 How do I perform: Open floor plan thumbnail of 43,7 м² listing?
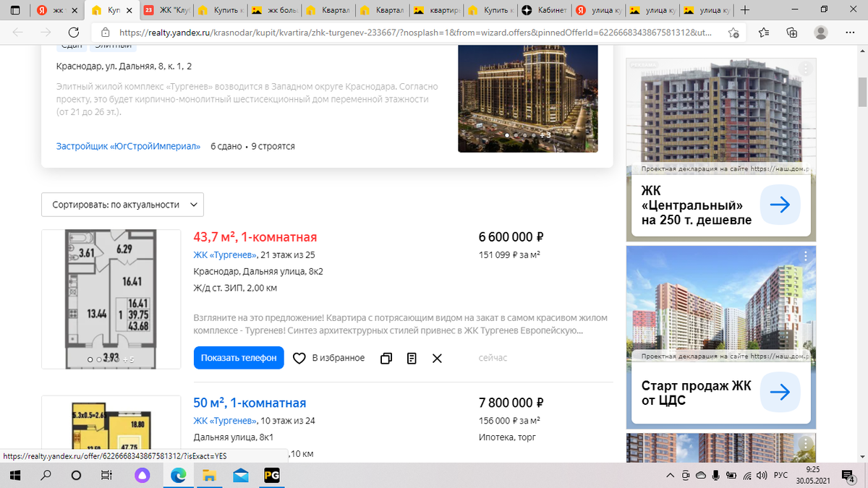[111, 299]
